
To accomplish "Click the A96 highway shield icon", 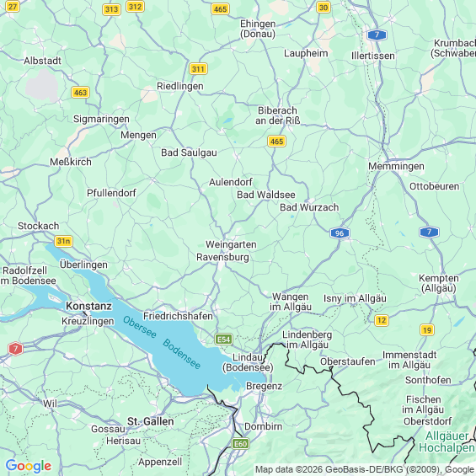I will [340, 233].
